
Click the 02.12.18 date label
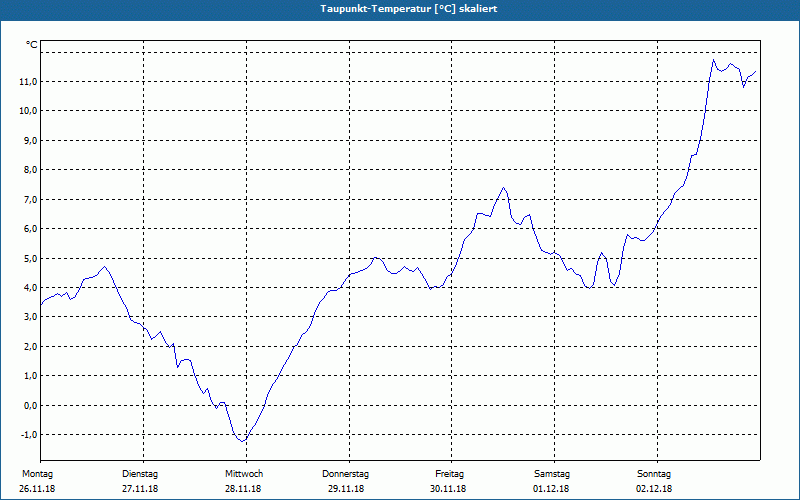pos(654,489)
